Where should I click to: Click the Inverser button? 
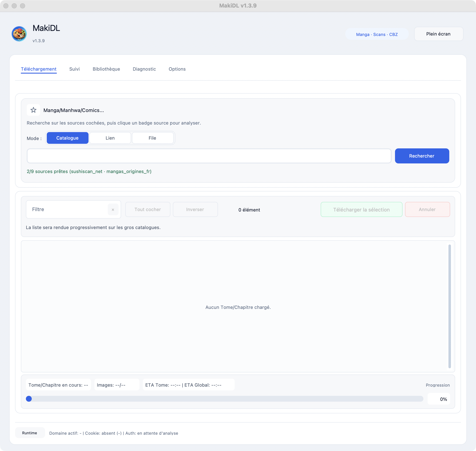(195, 209)
